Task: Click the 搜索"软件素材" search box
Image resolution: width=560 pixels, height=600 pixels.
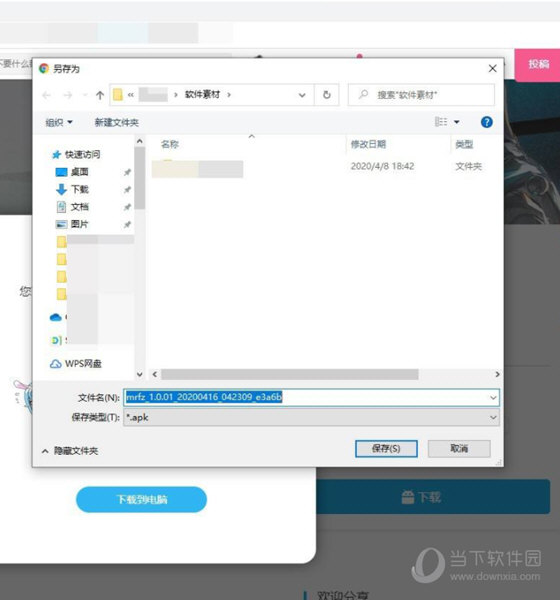Action: [x=421, y=95]
